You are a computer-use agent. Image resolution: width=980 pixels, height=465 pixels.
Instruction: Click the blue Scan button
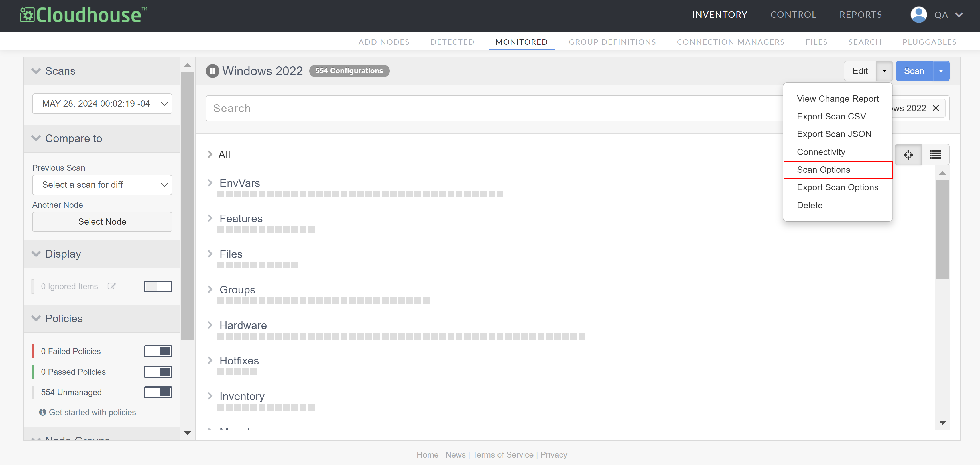coord(914,71)
